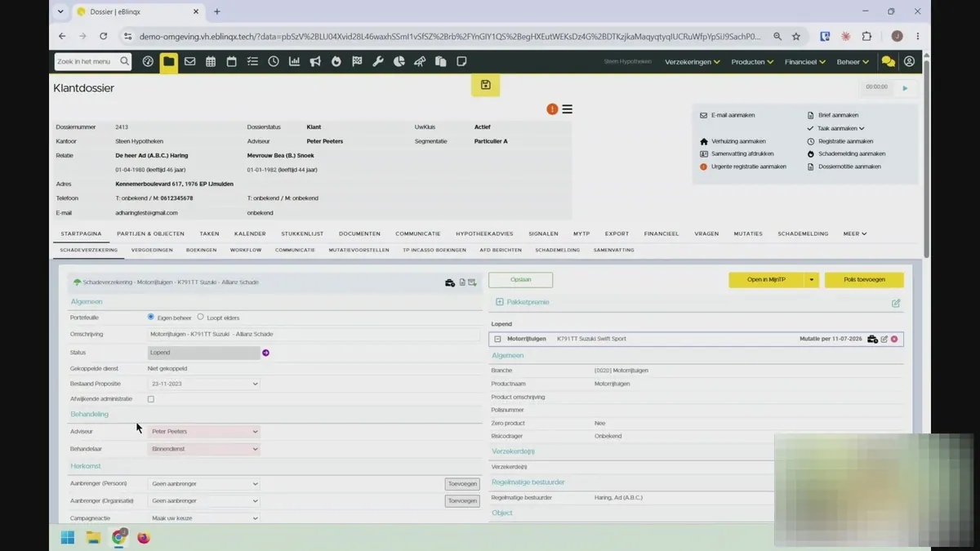The height and width of the screenshot is (551, 980).
Task: Click the flame icon in top toolbar
Action: pos(336,61)
